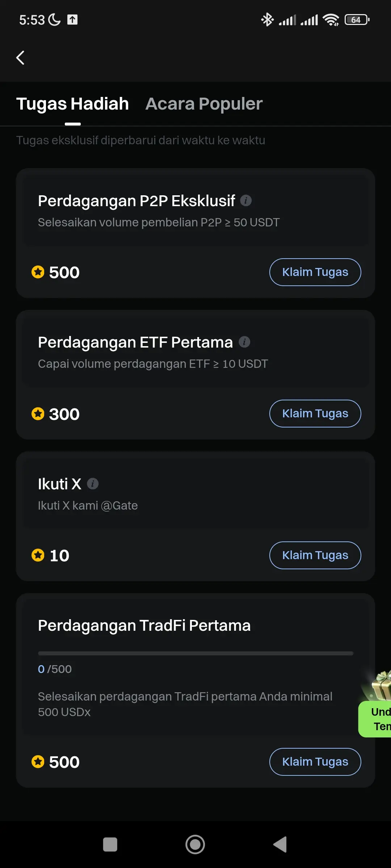Tap the back arrow icon
This screenshot has width=391, height=868.
(x=21, y=58)
